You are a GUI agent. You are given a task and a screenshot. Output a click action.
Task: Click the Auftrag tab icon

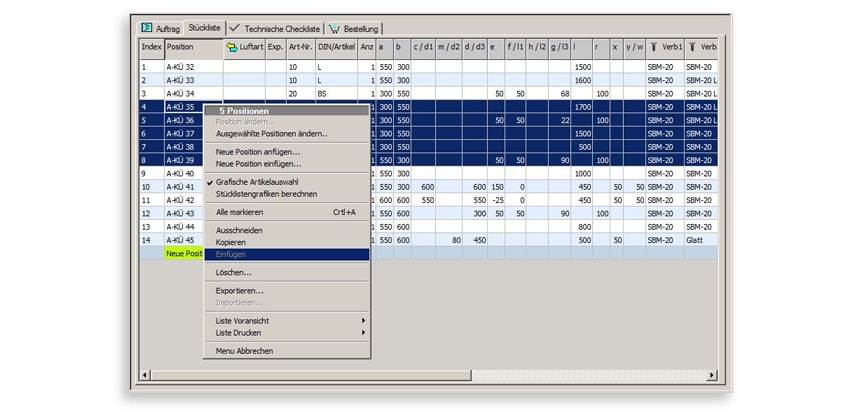point(146,28)
